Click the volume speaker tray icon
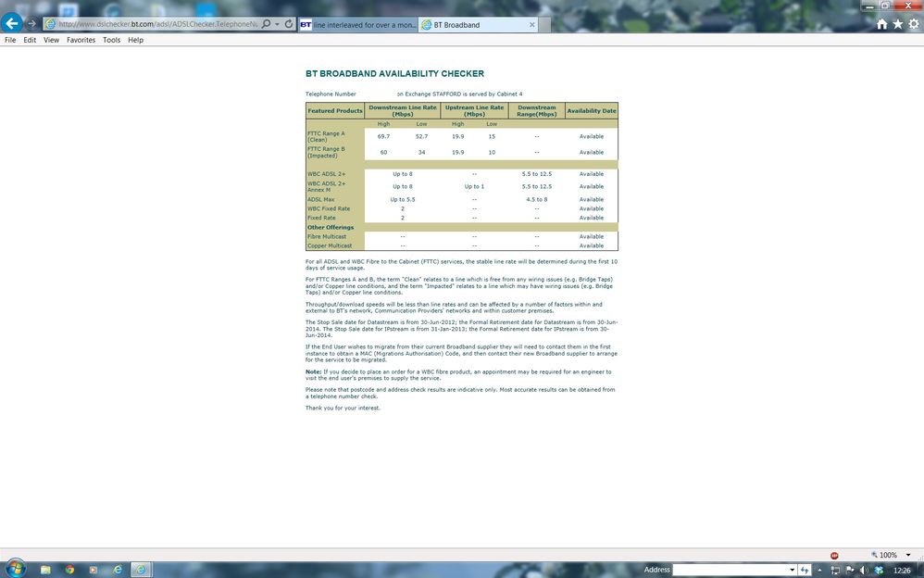 click(x=865, y=571)
